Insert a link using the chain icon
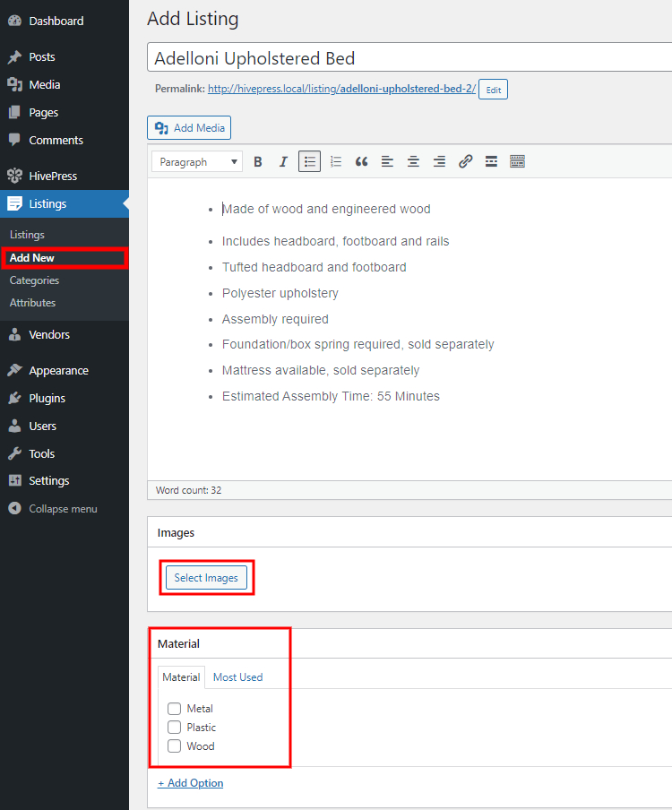The width and height of the screenshot is (672, 810). click(465, 162)
